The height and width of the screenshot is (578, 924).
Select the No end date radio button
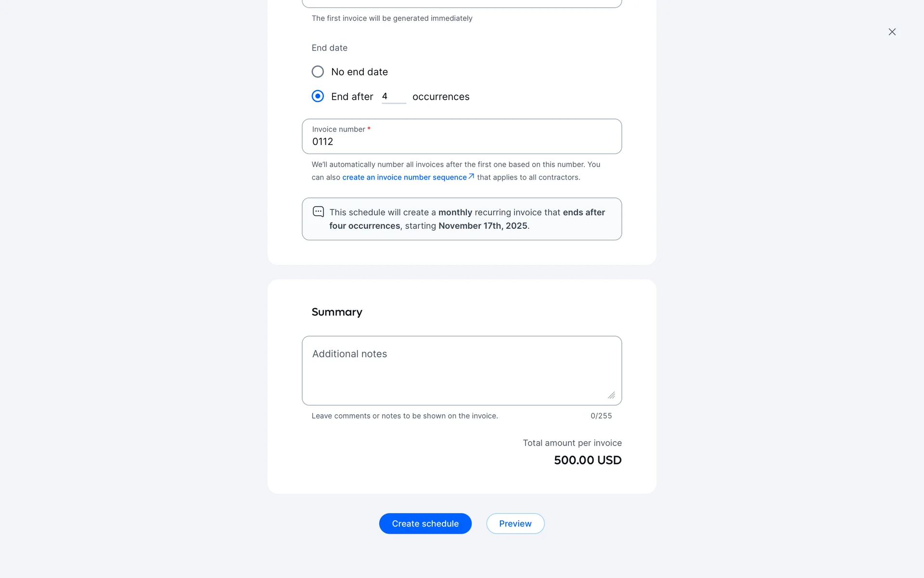pyautogui.click(x=318, y=72)
